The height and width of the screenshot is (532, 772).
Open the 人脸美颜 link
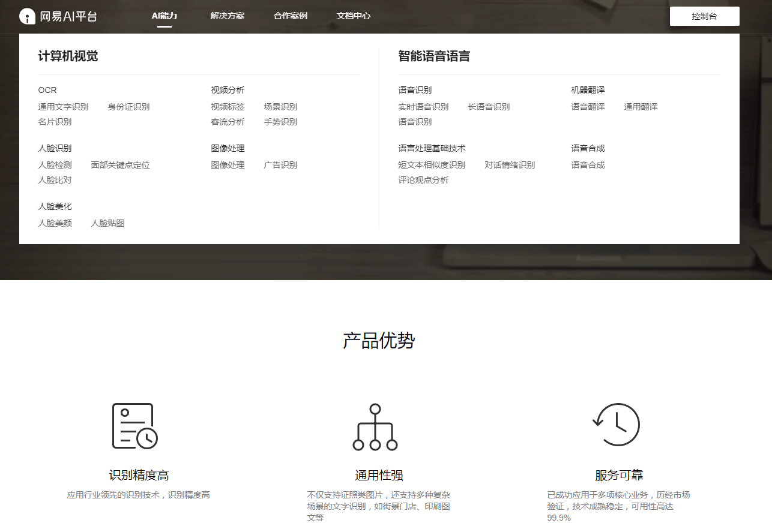click(x=55, y=223)
